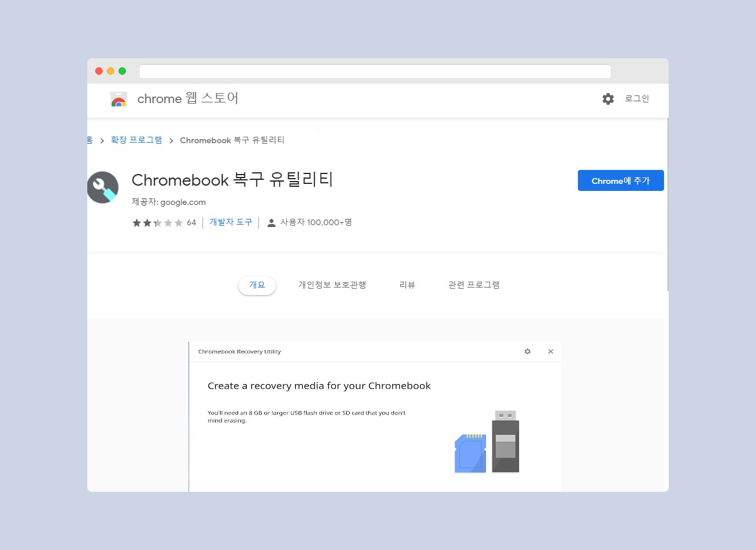Go to the 관련 프로그램 tab
756x550 pixels.
click(x=474, y=285)
